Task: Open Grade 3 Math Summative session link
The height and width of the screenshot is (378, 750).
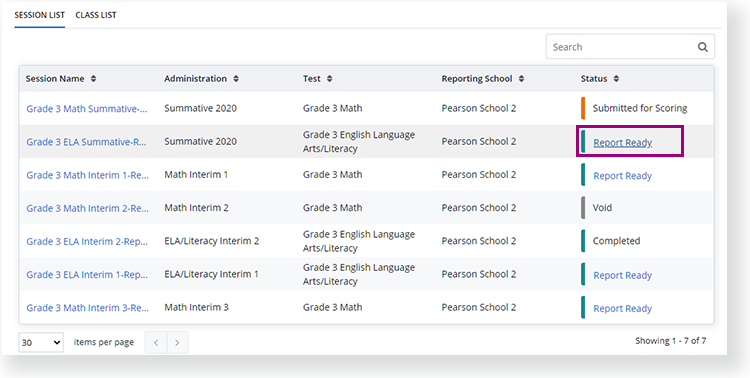Action: (87, 109)
